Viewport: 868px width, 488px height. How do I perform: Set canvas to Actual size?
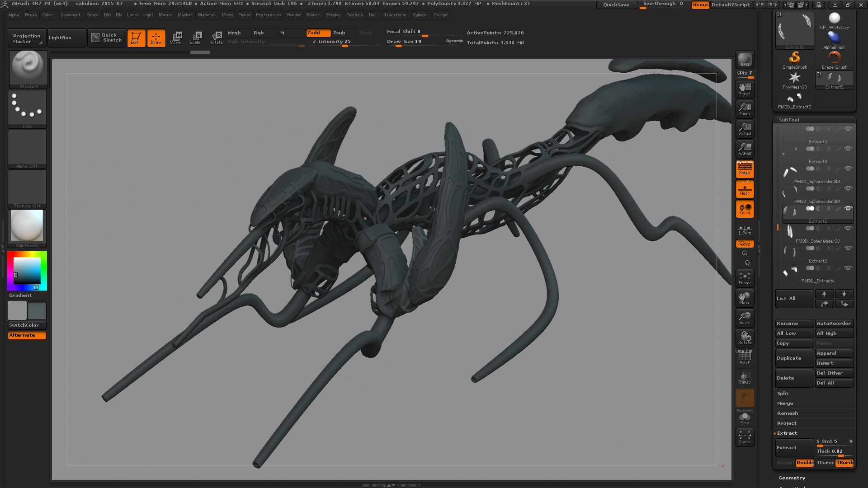click(745, 129)
